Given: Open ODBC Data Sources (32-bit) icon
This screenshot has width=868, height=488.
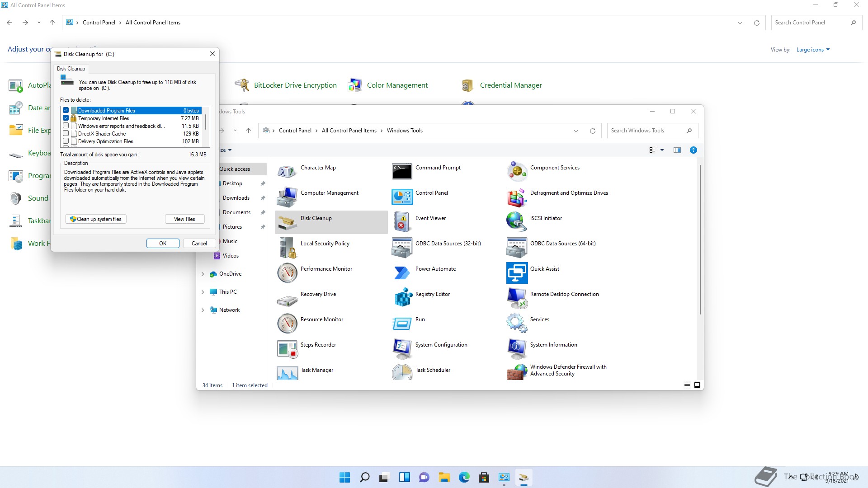Looking at the screenshot, I should [x=402, y=248].
